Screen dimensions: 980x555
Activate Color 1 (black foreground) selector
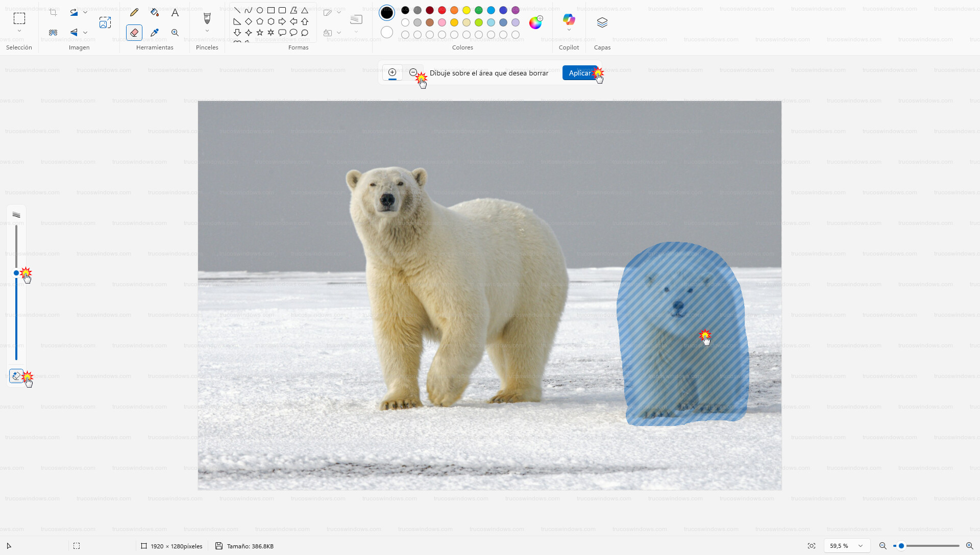pyautogui.click(x=387, y=13)
